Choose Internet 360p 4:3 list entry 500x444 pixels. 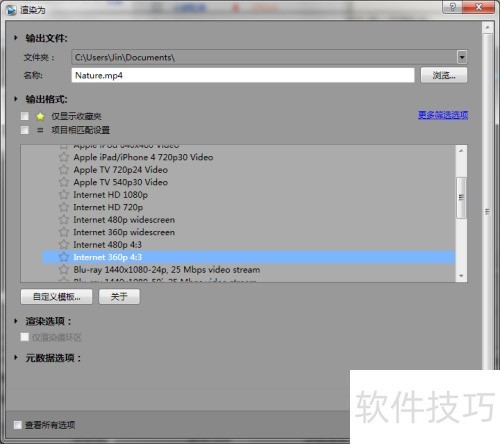pyautogui.click(x=248, y=257)
